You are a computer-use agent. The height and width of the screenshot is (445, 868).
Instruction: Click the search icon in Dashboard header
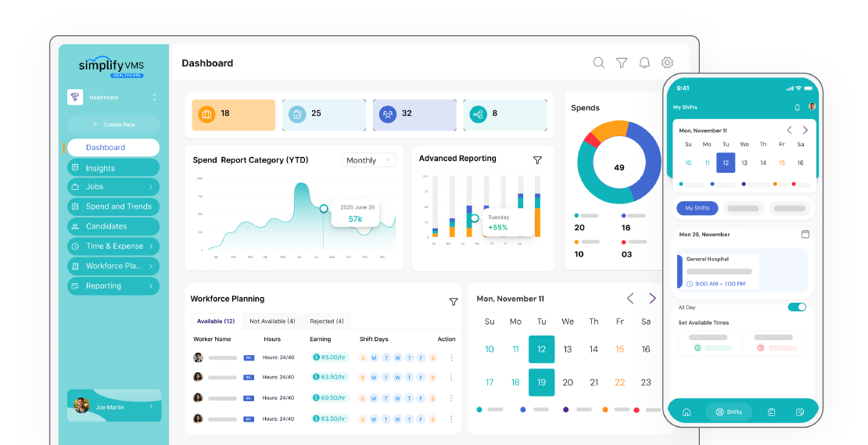[598, 63]
